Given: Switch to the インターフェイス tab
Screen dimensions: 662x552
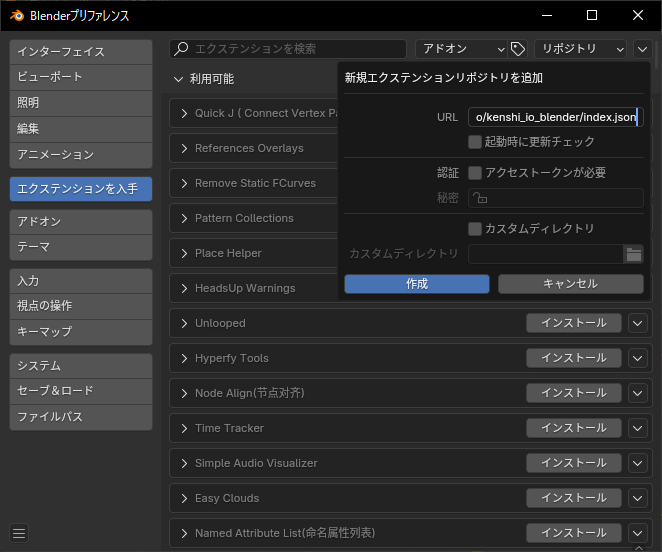Looking at the screenshot, I should 81,52.
